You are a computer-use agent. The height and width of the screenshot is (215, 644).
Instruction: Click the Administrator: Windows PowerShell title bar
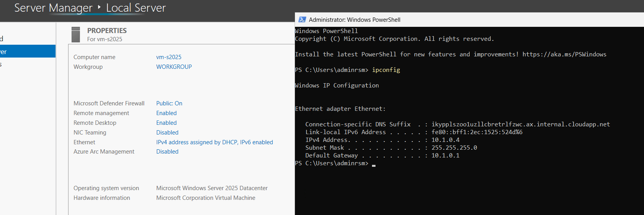(x=469, y=19)
